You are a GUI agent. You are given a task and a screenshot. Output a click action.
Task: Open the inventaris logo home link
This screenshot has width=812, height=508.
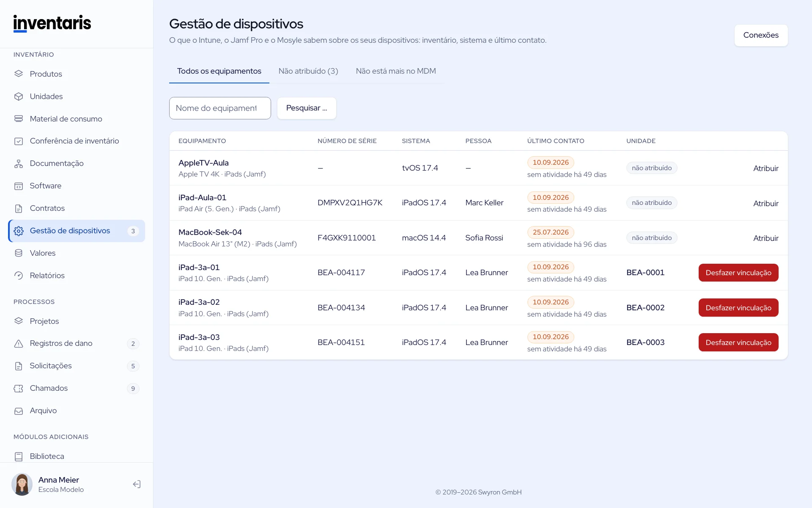point(52,23)
